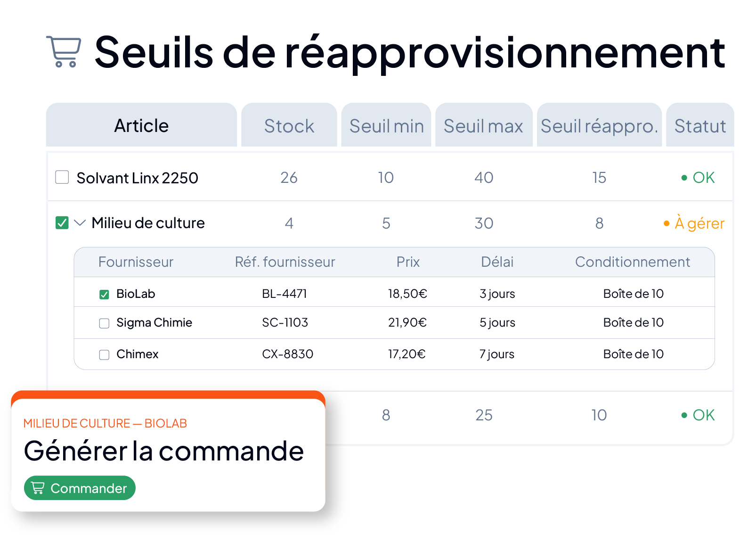Click the Seuil réappro. column header
The height and width of the screenshot is (558, 756).
click(x=599, y=125)
